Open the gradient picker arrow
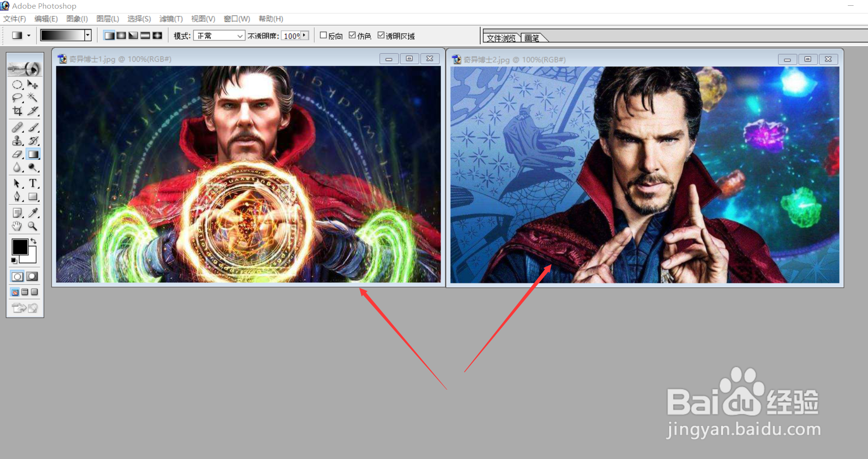868x459 pixels. coord(88,35)
